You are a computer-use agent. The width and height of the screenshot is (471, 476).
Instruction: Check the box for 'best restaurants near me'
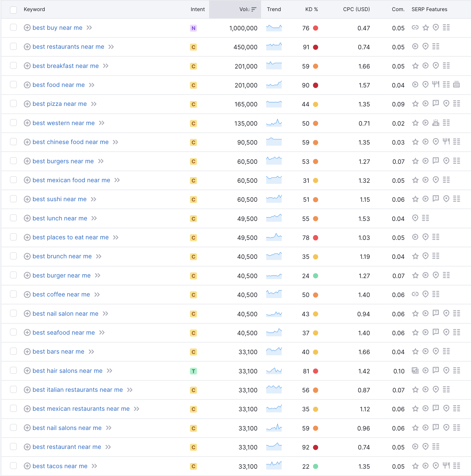click(13, 47)
